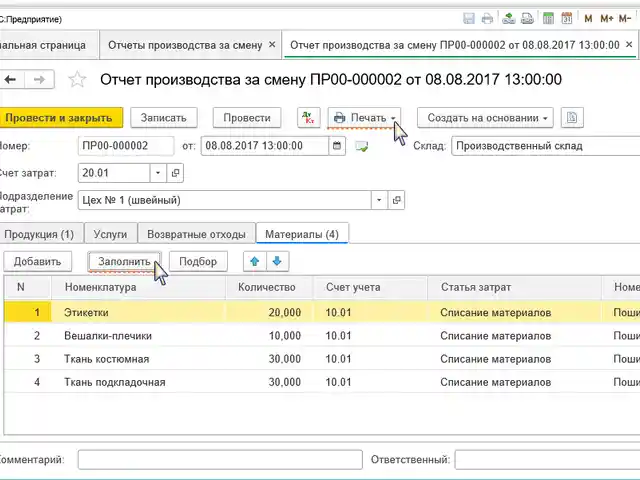Open the Печать dropdown menu
640x480 pixels.
coord(364,118)
